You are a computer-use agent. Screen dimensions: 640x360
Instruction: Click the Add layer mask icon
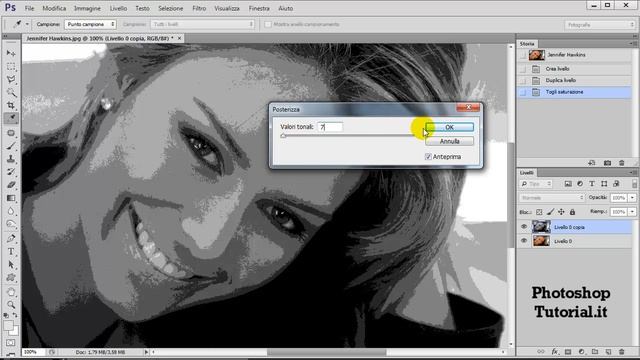tap(568, 351)
